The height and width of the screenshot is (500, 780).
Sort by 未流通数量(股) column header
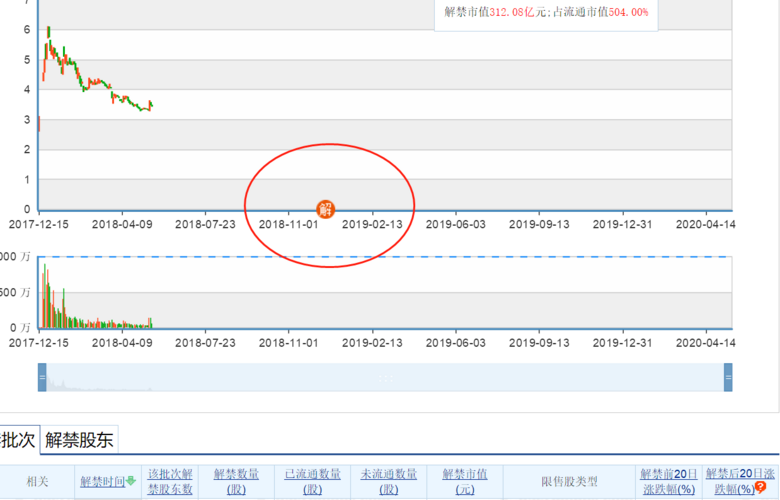(389, 482)
